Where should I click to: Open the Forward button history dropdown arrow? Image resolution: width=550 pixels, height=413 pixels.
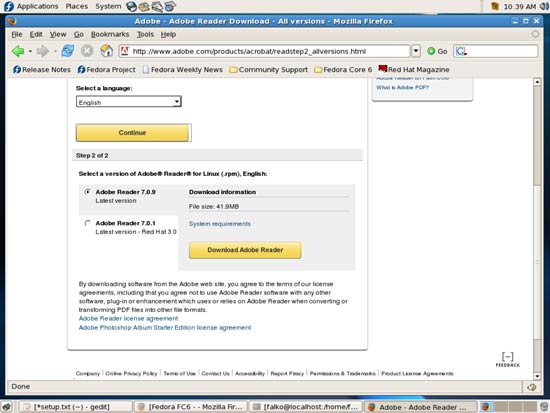pyautogui.click(x=55, y=52)
